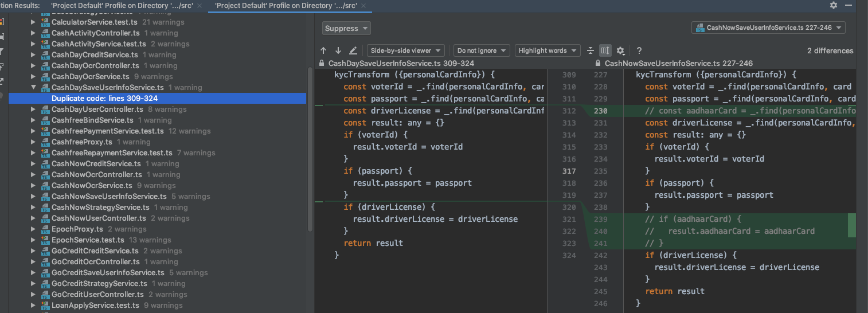Jump to previous difference with up arrow

(x=323, y=50)
